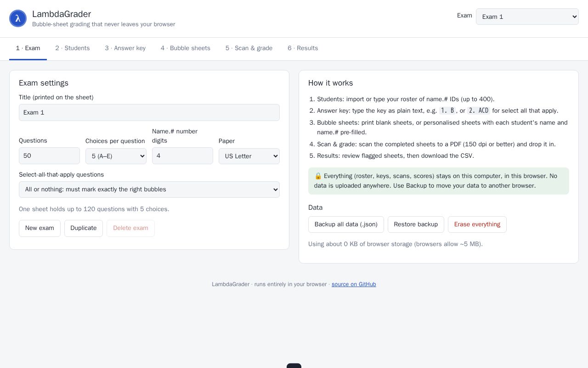This screenshot has height=368, width=588.
Task: Click the tagline "Bubble-sheet grading that never leaves your browser"
Action: point(104,24)
